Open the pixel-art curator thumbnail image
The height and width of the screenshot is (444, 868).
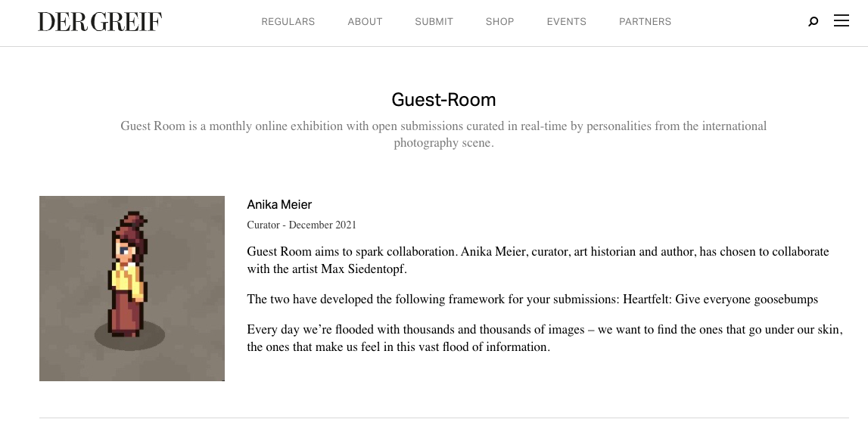click(132, 288)
